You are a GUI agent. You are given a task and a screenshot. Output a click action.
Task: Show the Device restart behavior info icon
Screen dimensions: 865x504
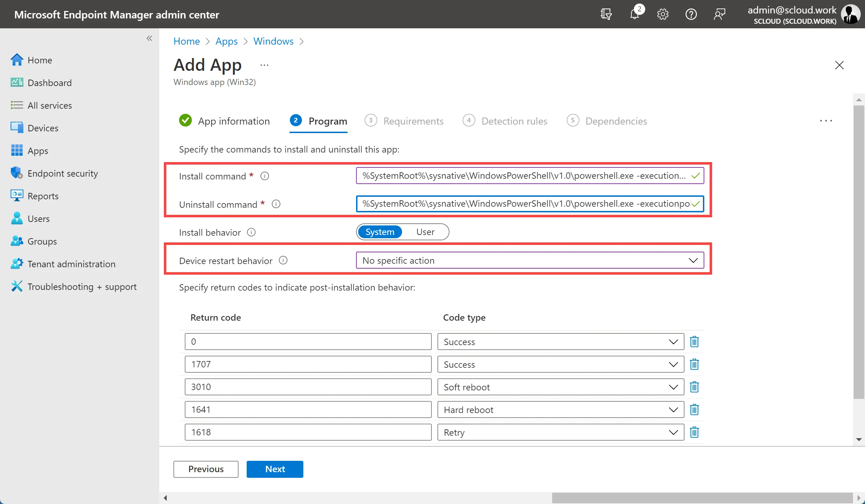pos(283,260)
